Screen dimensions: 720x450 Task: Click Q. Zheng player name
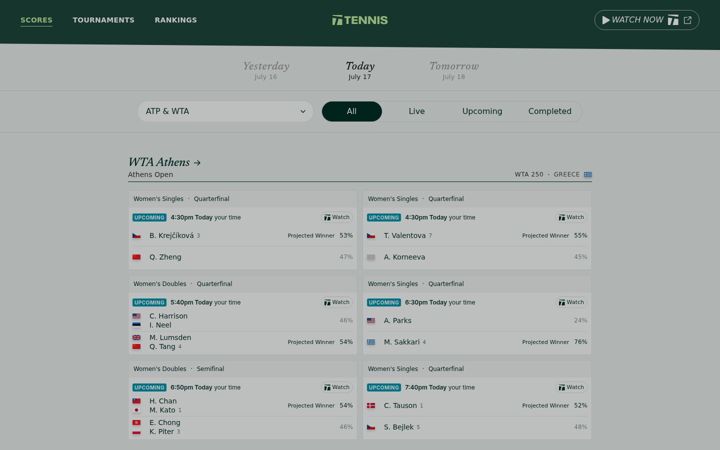point(165,257)
